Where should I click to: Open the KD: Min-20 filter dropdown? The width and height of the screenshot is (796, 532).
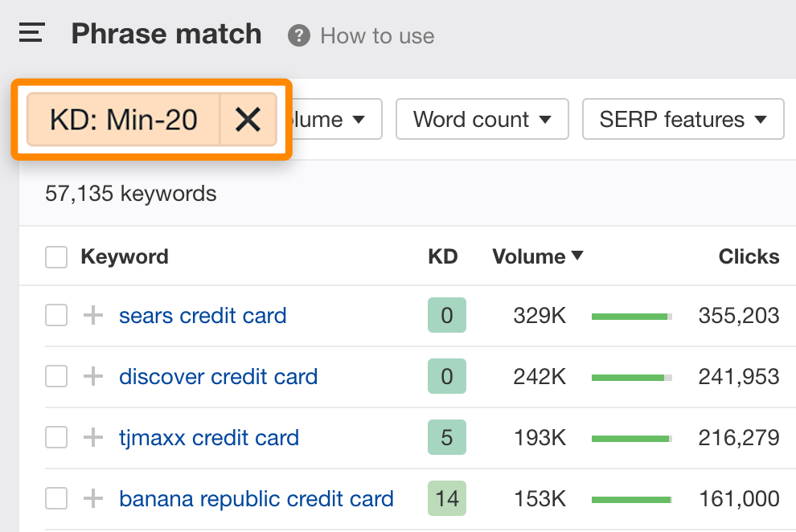(124, 120)
